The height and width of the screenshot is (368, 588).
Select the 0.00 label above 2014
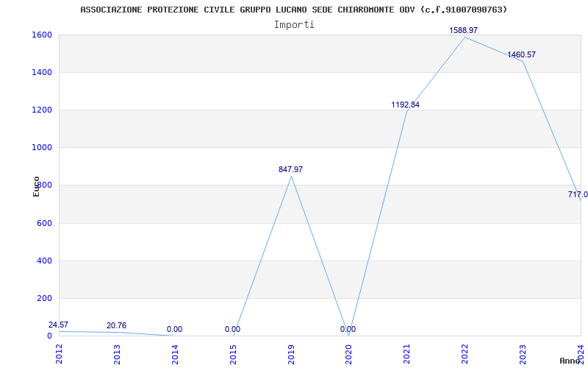[174, 330]
